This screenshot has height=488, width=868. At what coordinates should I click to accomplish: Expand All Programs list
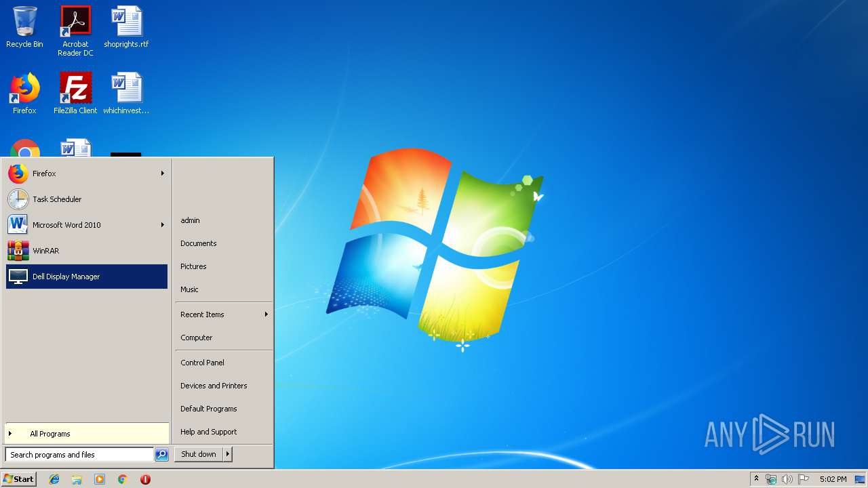click(x=87, y=434)
